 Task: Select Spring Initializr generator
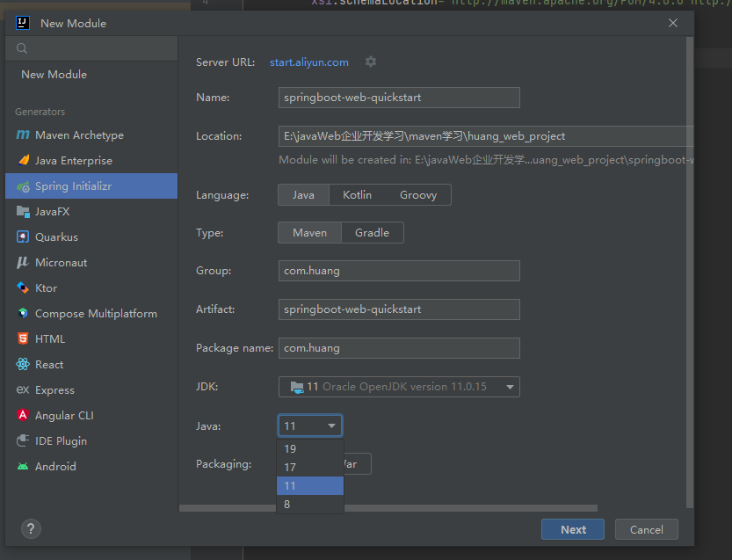coord(91,185)
